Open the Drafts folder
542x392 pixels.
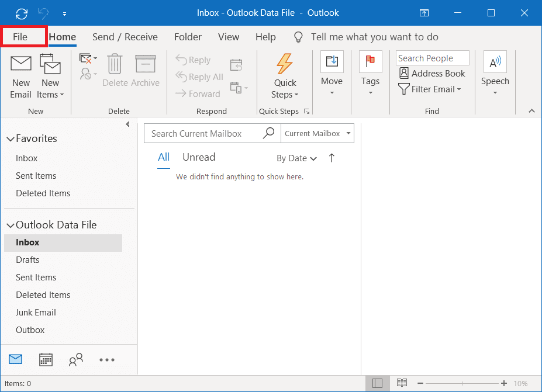(27, 260)
